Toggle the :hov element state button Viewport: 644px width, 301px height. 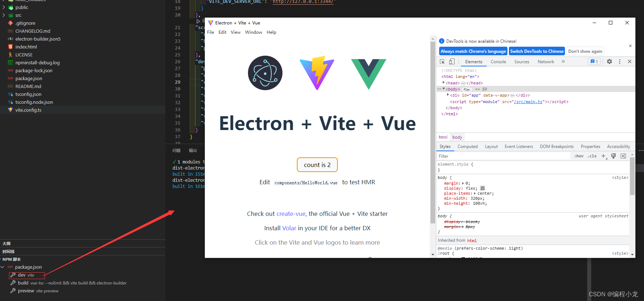pyautogui.click(x=579, y=156)
